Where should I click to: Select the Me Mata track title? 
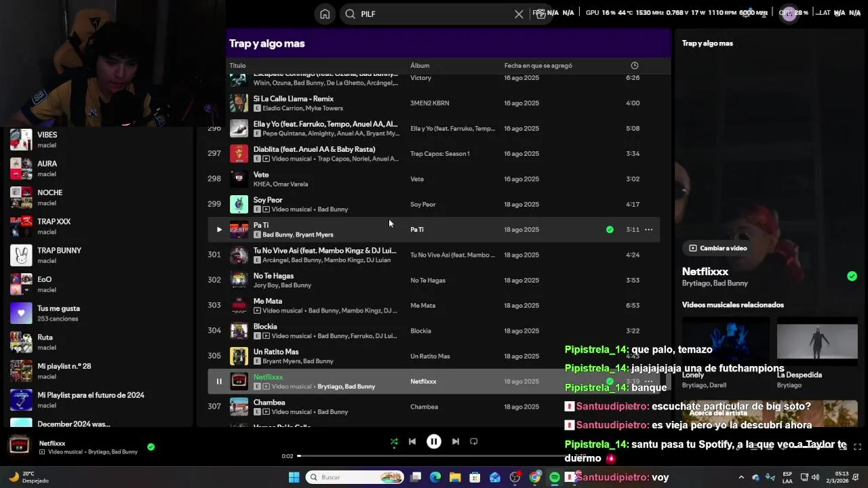coord(268,301)
